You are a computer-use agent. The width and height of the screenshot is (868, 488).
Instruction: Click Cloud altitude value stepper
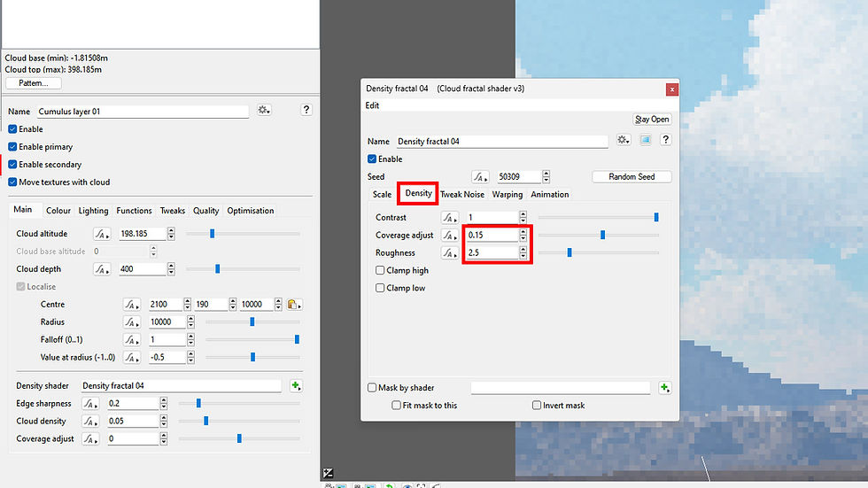171,234
